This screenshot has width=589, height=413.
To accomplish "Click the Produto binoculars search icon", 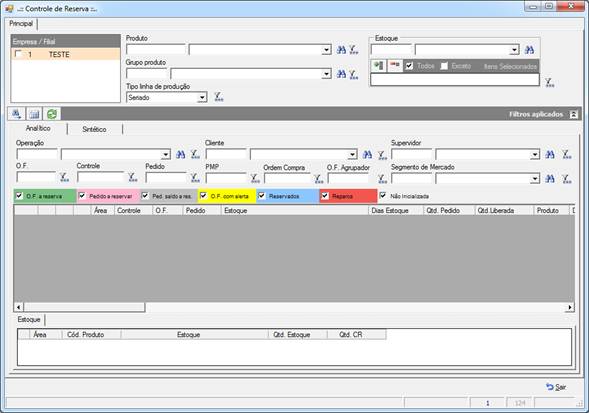I will 341,50.
